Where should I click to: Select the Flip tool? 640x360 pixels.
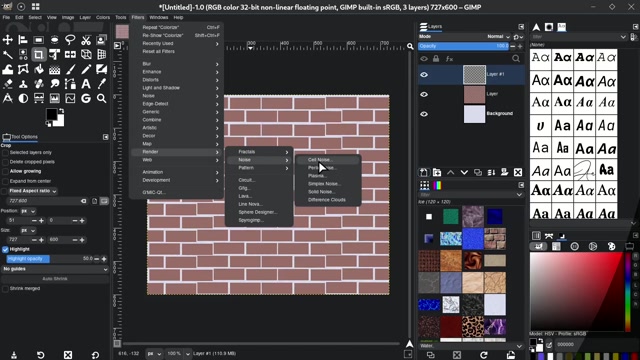[x=70, y=54]
